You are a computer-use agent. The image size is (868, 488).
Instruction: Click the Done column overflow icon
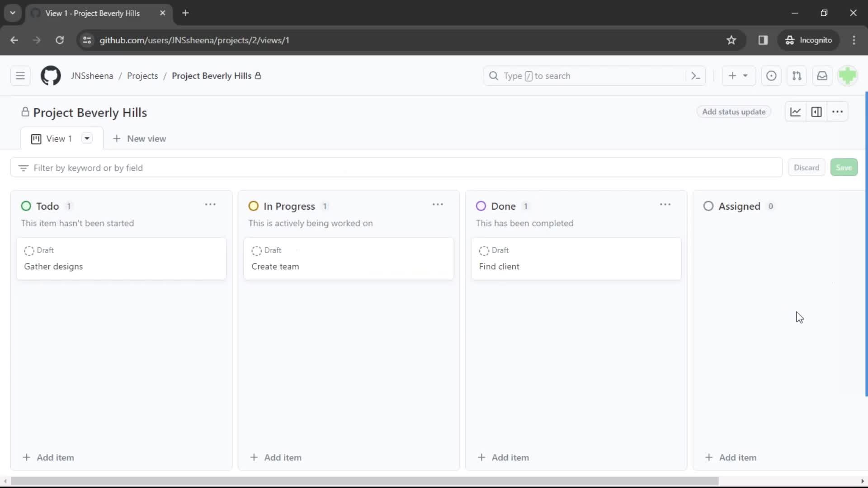(665, 204)
